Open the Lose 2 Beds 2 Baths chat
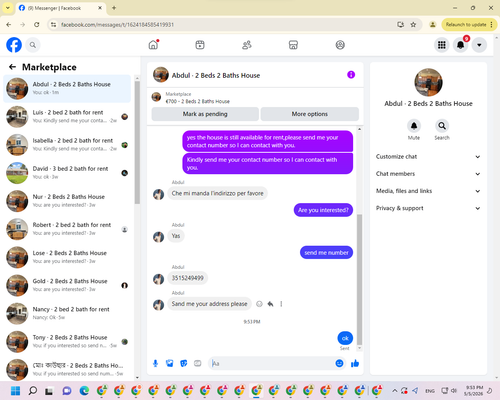This screenshot has height=400, width=500. point(67,257)
